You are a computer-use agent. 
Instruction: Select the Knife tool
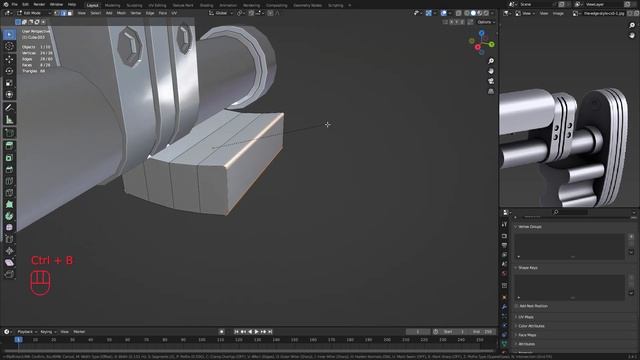pyautogui.click(x=9, y=193)
